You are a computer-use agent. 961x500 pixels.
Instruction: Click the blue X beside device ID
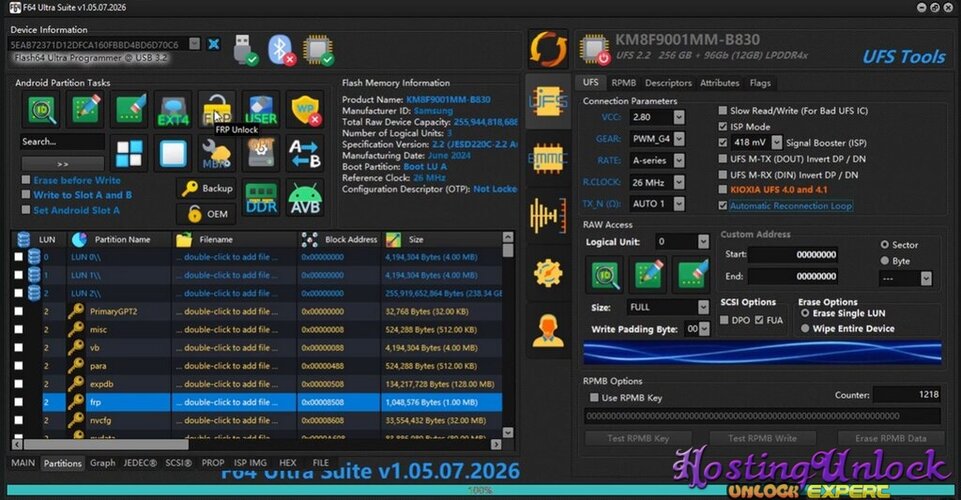point(213,44)
